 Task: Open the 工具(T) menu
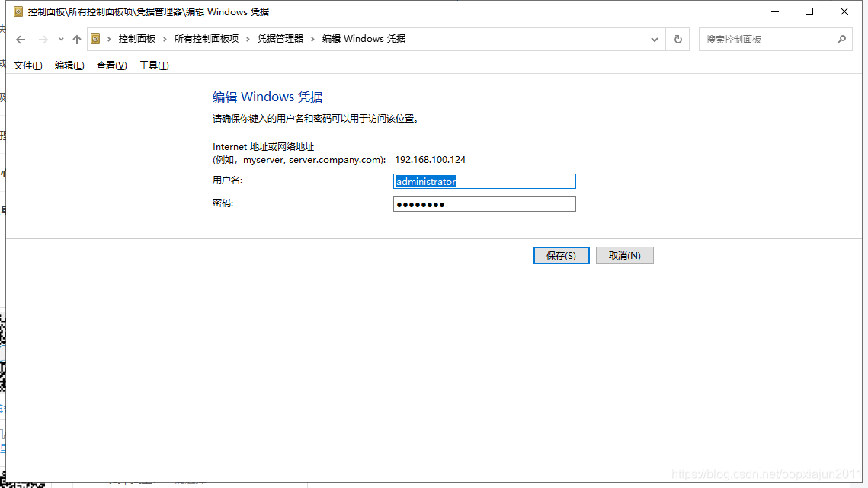(154, 65)
